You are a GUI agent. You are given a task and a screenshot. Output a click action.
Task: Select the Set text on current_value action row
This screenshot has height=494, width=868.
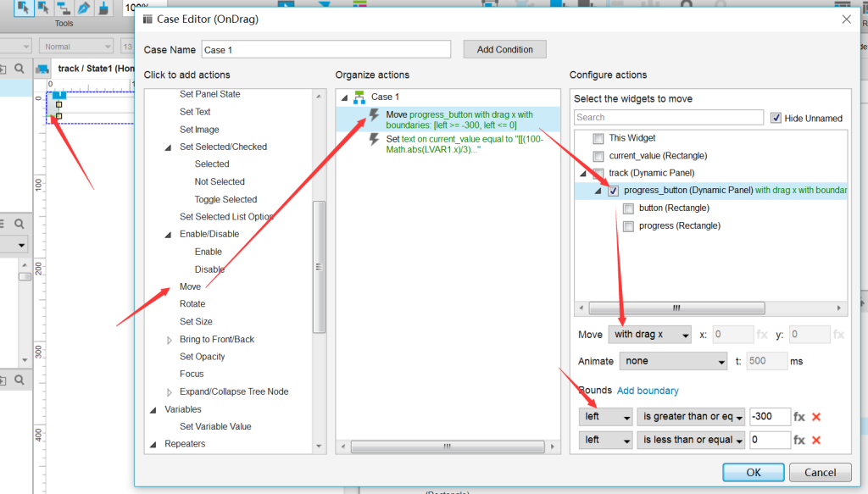448,144
